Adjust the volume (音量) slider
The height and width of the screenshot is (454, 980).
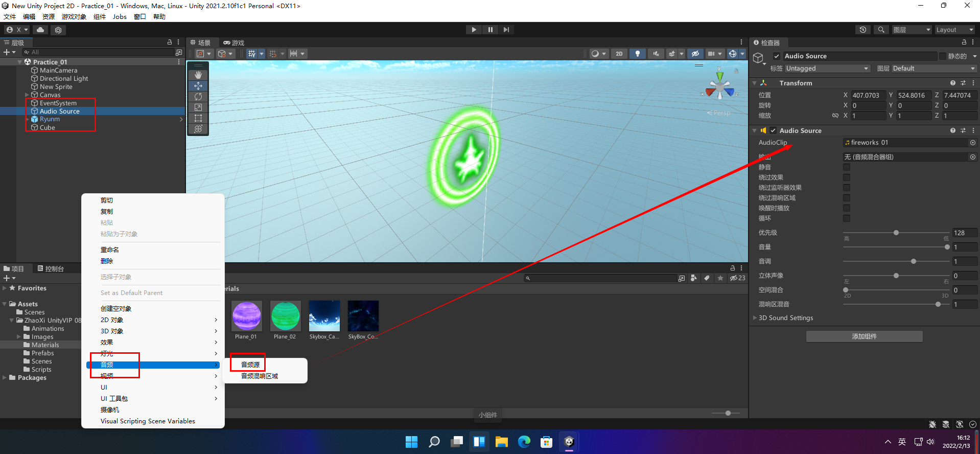click(896, 247)
